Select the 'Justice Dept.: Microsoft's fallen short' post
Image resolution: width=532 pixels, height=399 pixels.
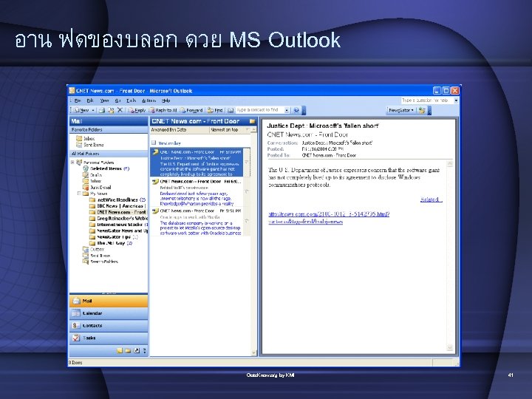pos(197,163)
